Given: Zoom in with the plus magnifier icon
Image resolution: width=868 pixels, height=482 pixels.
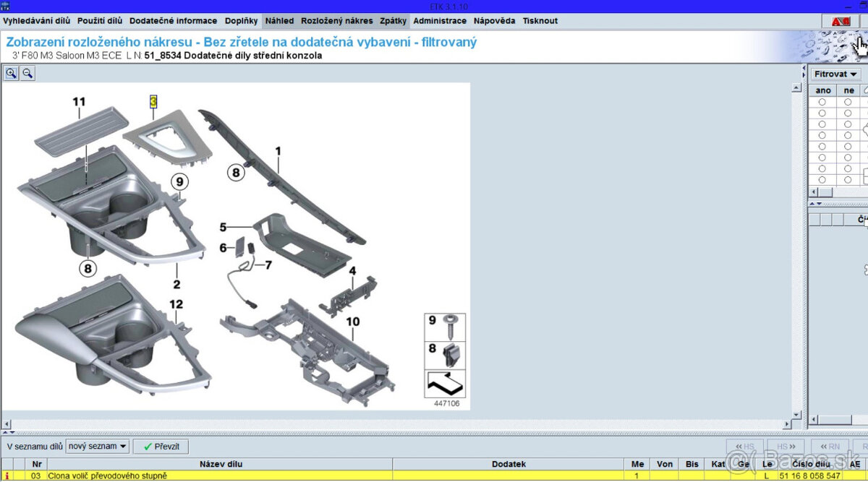Looking at the screenshot, I should [x=11, y=73].
